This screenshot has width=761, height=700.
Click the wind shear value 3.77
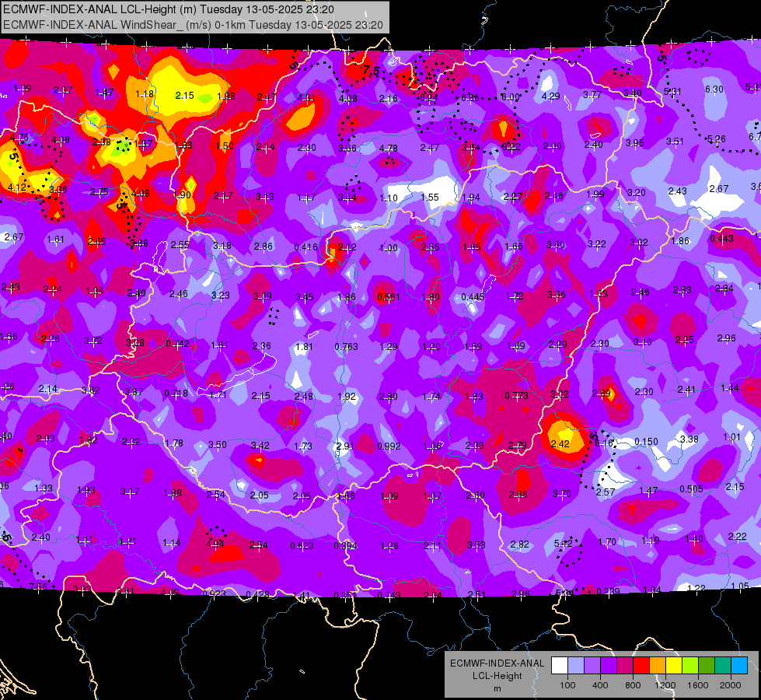tap(592, 95)
